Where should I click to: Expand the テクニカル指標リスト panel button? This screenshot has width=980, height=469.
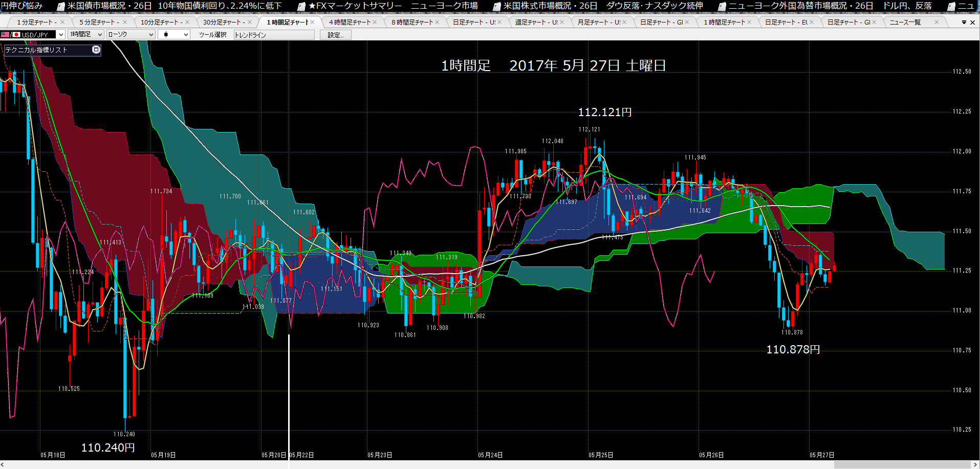coord(96,50)
